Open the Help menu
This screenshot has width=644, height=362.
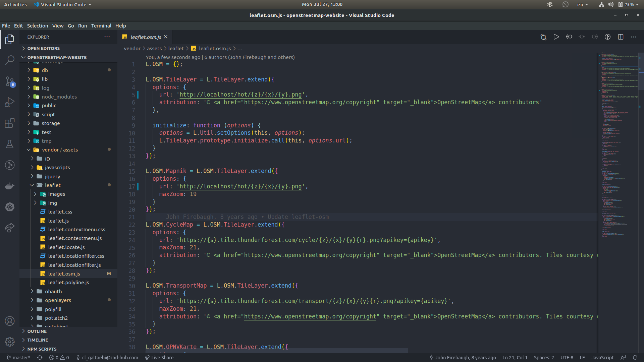click(121, 26)
